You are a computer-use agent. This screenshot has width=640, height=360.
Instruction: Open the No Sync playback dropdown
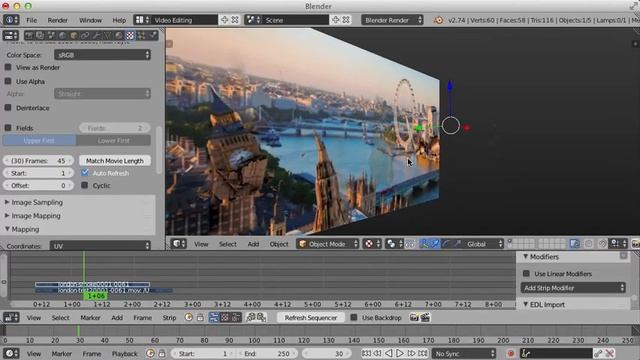pyautogui.click(x=464, y=353)
